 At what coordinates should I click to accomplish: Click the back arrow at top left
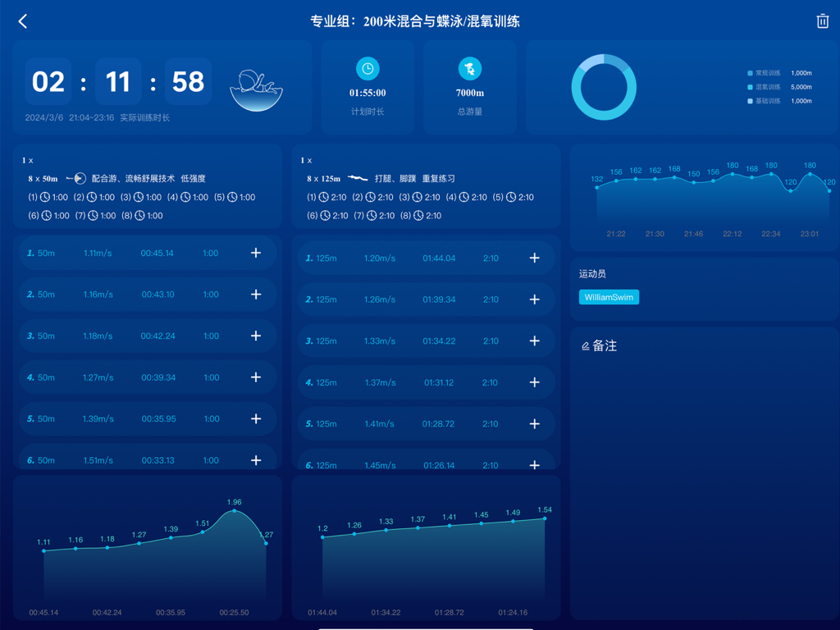(22, 21)
